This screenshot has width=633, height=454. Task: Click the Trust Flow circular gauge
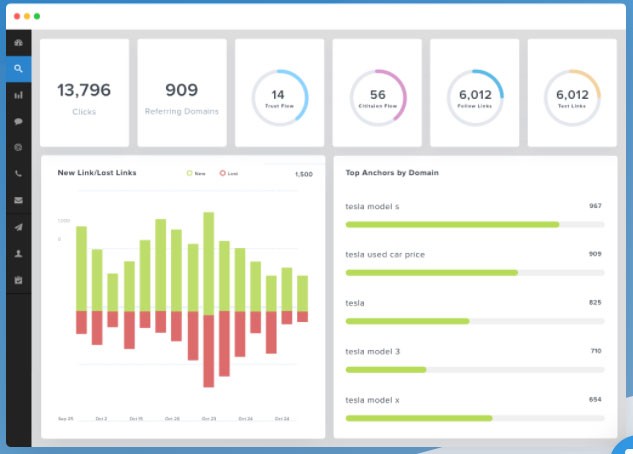coord(279,97)
